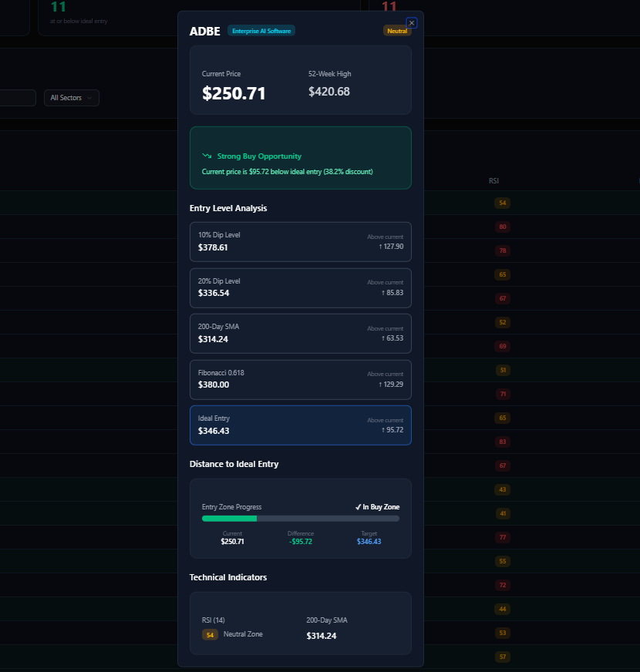Select the Fibonacci 0.618 card

(x=300, y=380)
